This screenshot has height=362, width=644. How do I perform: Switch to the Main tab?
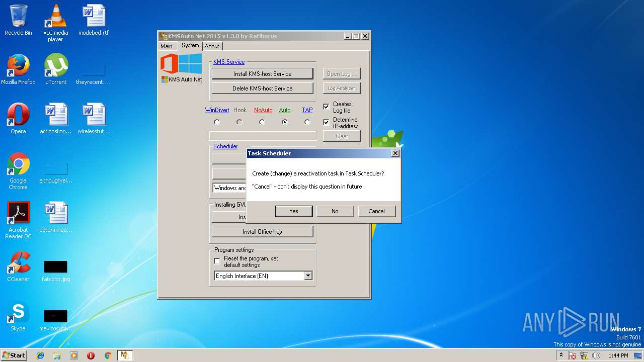[x=167, y=46]
